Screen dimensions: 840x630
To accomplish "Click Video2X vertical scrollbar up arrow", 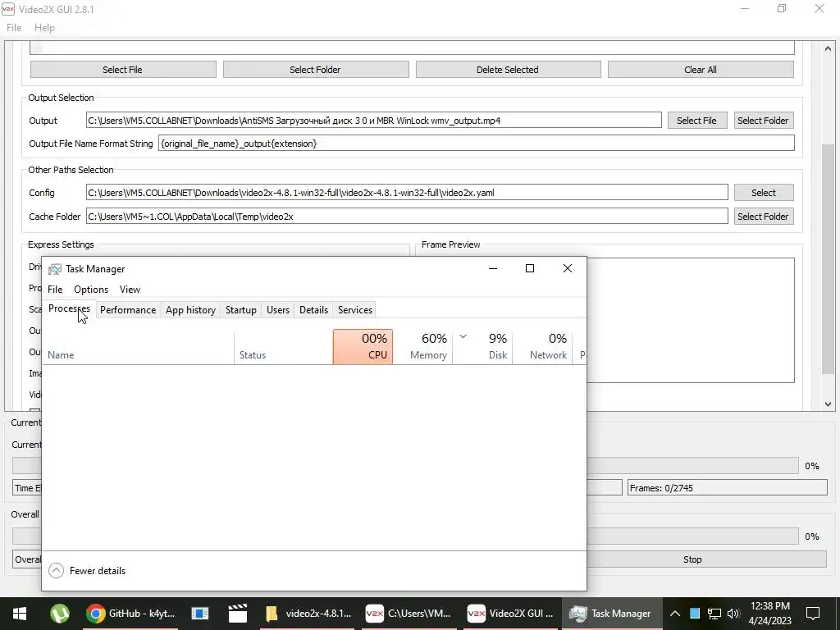I will click(829, 48).
